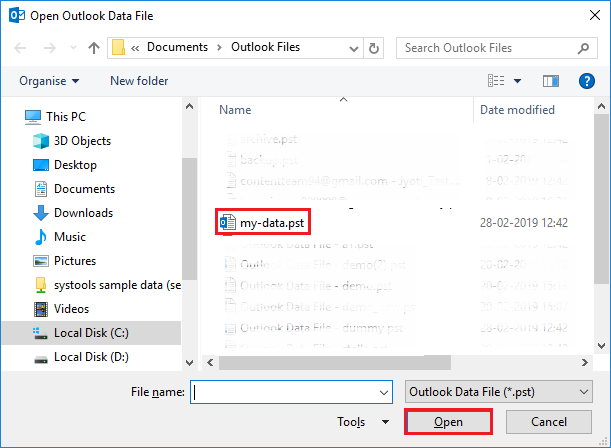The height and width of the screenshot is (448, 611).
Task: Click the file list vertical scrollbar thumb
Action: [602, 199]
